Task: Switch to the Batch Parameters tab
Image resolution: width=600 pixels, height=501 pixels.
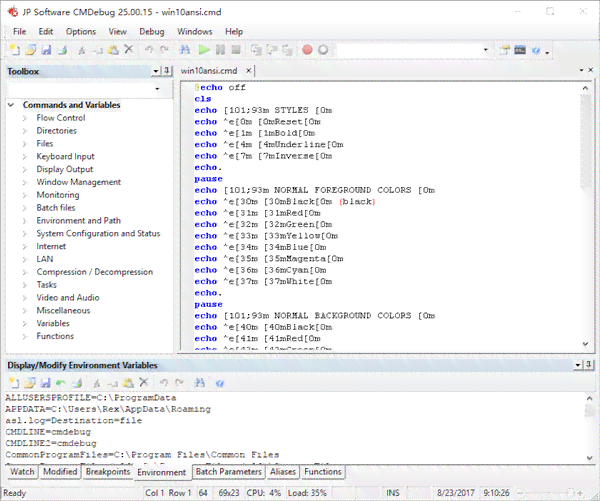Action: (228, 472)
